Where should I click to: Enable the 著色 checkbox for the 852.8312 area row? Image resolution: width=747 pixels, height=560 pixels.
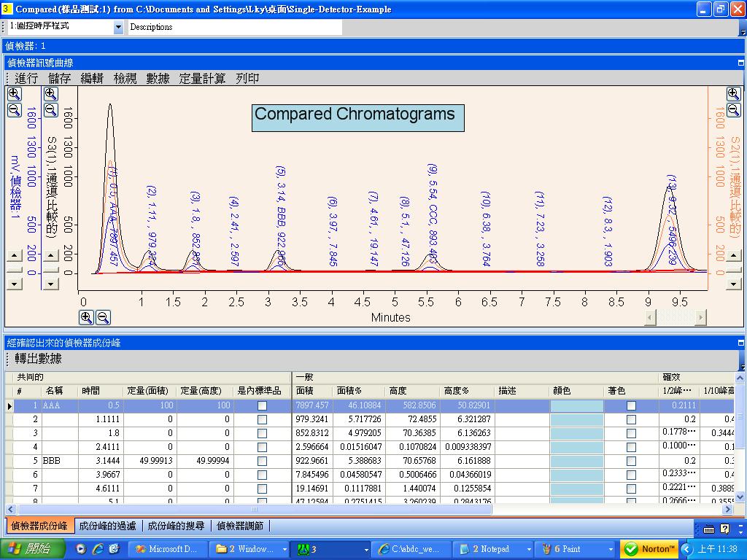click(631, 433)
